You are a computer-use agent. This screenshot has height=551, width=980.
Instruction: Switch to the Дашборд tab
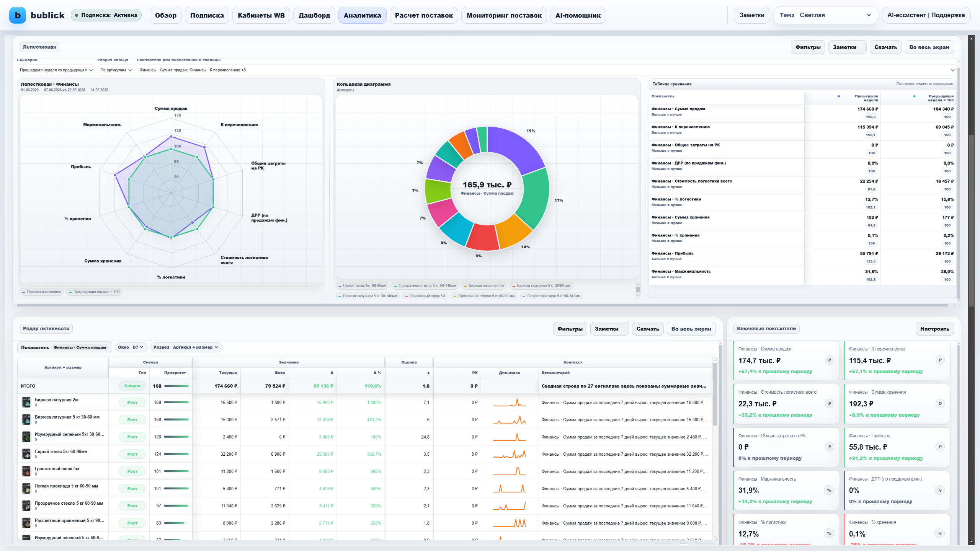pyautogui.click(x=314, y=15)
